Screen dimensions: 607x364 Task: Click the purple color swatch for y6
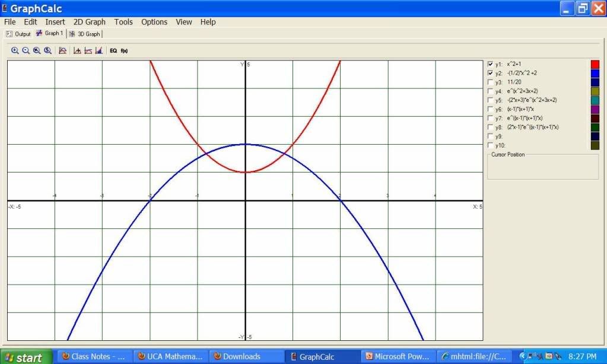[595, 109]
